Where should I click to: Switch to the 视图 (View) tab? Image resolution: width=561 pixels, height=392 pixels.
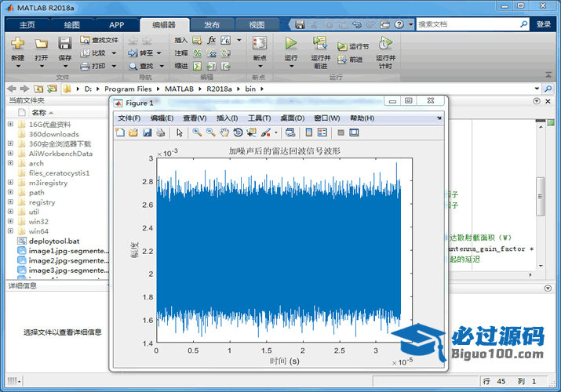tap(257, 24)
